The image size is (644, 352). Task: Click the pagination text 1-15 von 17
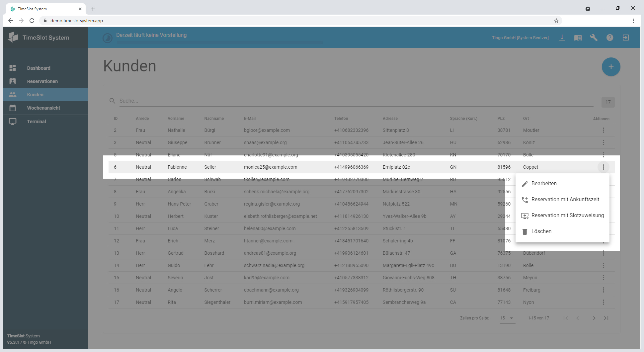tap(538, 318)
